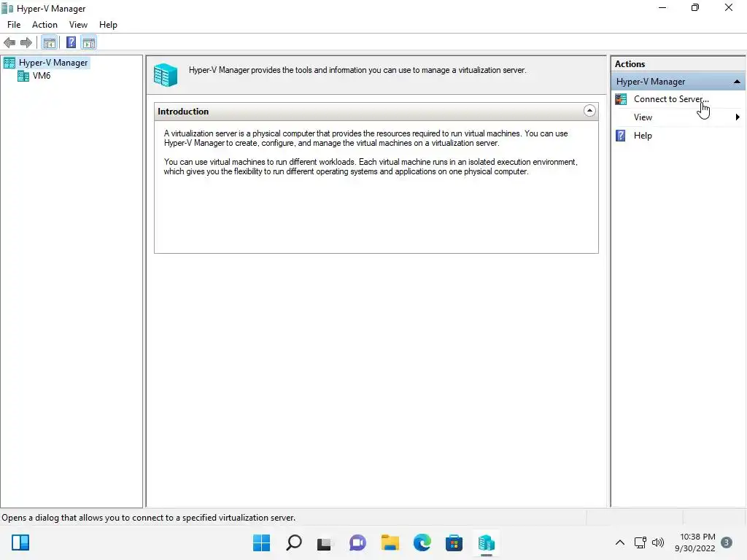
Task: Collapse the Hyper-V Manager actions header
Action: pyautogui.click(x=737, y=82)
